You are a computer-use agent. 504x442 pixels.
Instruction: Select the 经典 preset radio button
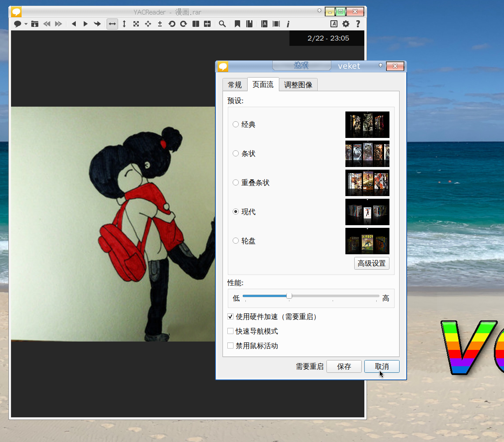pos(236,124)
